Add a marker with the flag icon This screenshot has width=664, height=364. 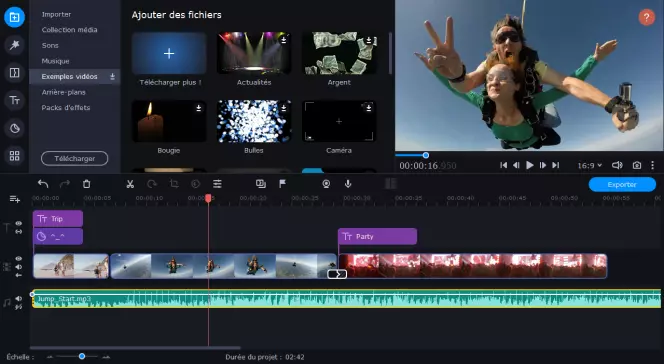(282, 184)
